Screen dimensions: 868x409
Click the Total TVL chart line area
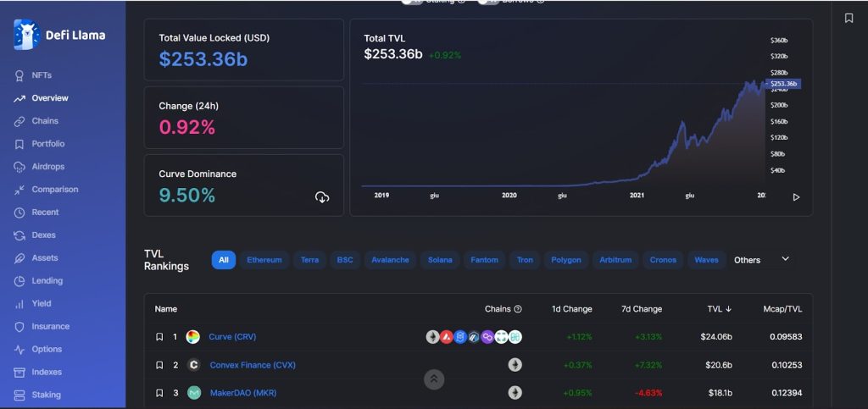click(564, 133)
